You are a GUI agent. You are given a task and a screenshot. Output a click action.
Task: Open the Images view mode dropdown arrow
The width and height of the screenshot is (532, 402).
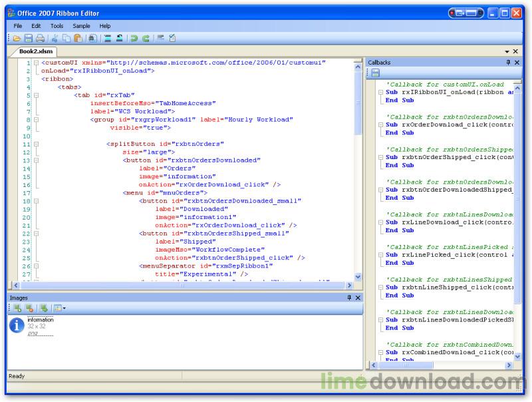click(65, 308)
